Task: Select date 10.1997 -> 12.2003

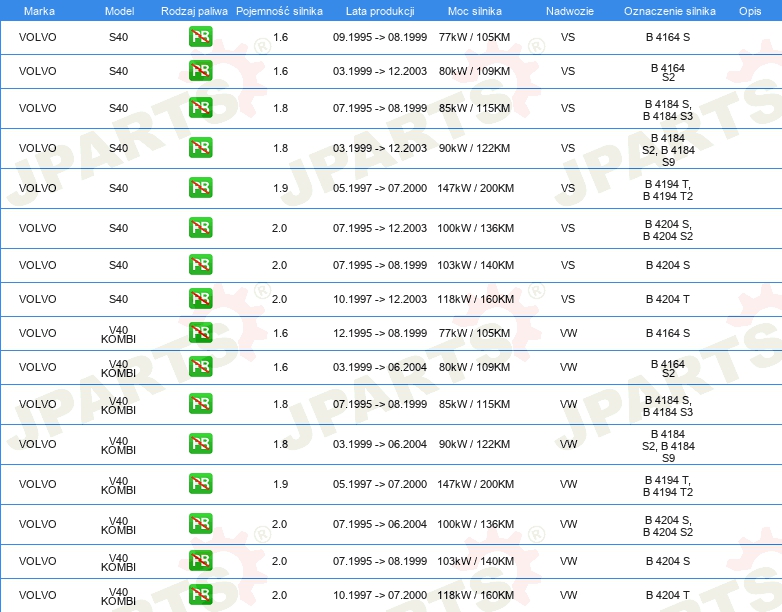Action: coord(380,299)
